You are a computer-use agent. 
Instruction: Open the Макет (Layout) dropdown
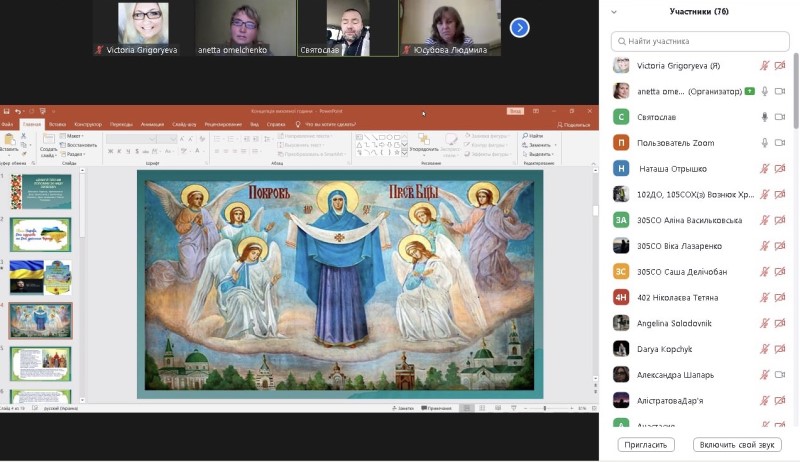[x=72, y=136]
